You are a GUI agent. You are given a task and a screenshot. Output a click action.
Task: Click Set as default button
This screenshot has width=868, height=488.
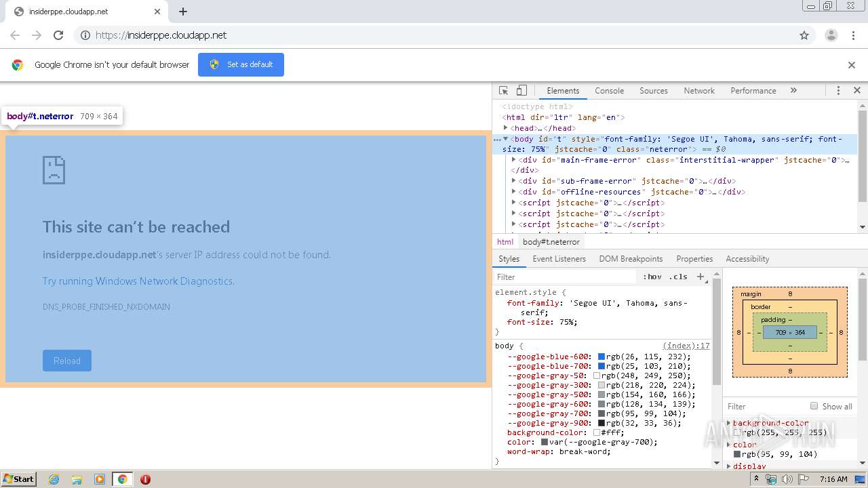(241, 64)
